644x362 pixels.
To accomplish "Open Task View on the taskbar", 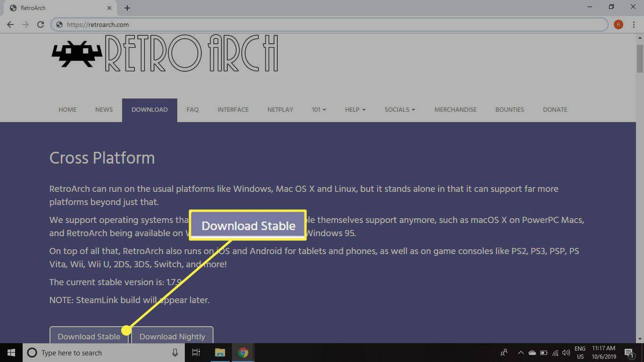I will [x=196, y=353].
